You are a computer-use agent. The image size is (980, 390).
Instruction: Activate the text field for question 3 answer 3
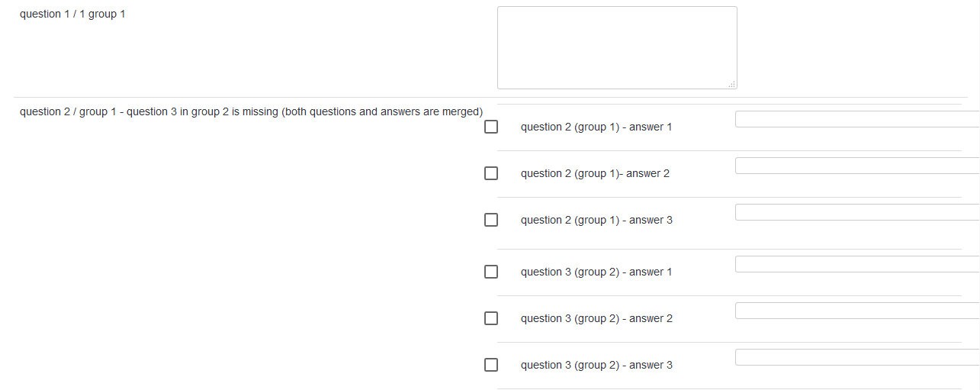[x=856, y=357]
